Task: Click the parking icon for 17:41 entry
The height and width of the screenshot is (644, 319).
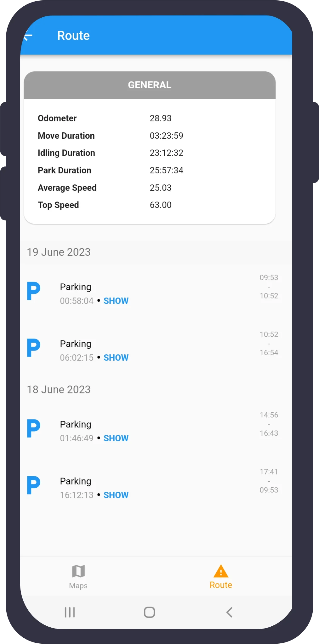Action: tap(33, 485)
